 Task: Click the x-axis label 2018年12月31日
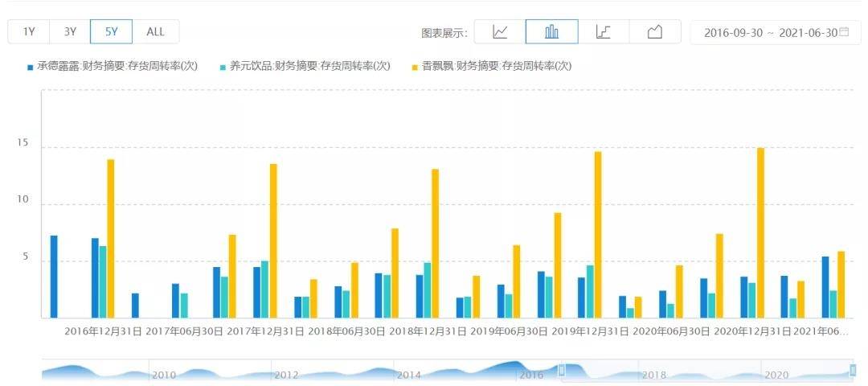click(428, 332)
